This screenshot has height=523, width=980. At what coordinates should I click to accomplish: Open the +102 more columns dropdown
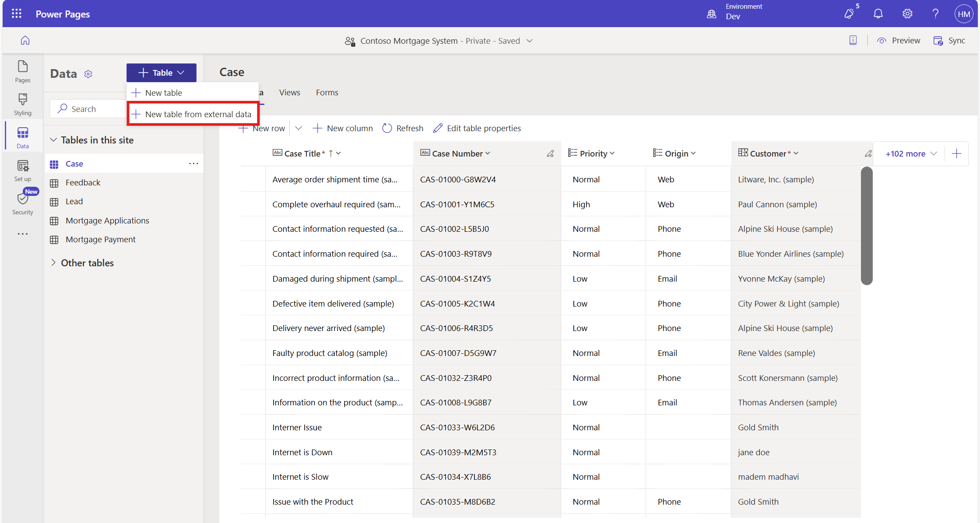click(911, 153)
